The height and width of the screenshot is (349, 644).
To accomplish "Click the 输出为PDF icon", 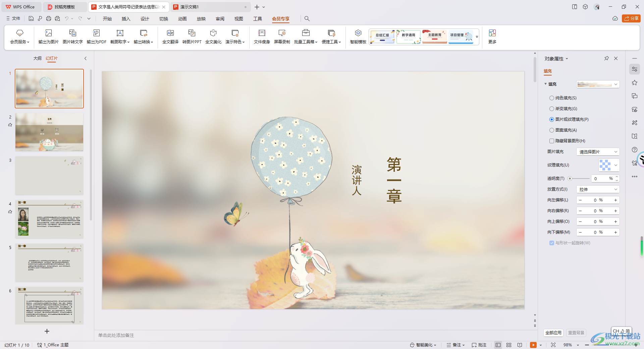I will (97, 36).
